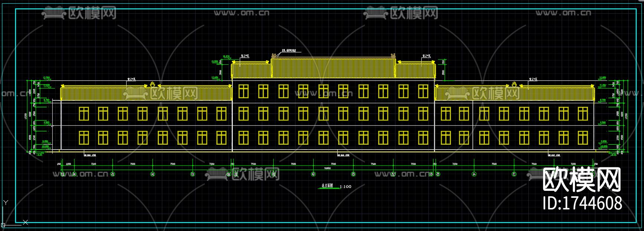Viewport: 644px width, 231px height.
Task: Select the 1:100 scale label
Action: [x=345, y=186]
